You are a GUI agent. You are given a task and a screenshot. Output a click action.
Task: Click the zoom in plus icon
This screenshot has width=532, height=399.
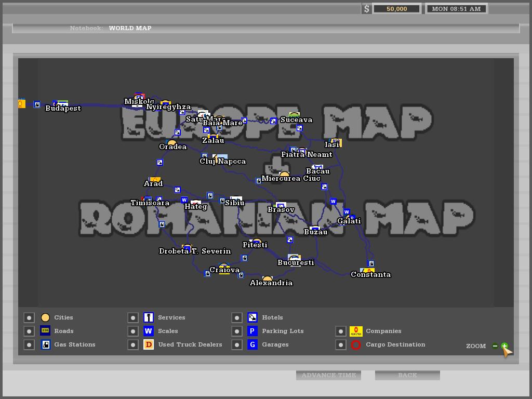click(504, 345)
